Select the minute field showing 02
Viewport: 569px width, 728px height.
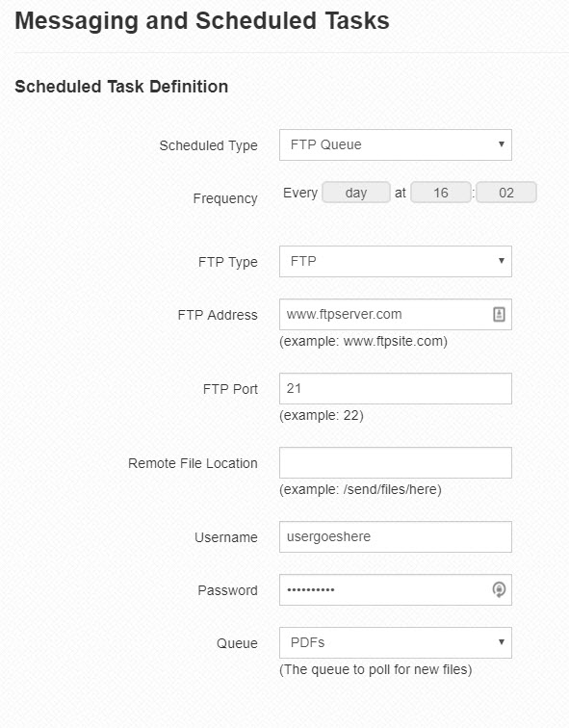(x=506, y=193)
